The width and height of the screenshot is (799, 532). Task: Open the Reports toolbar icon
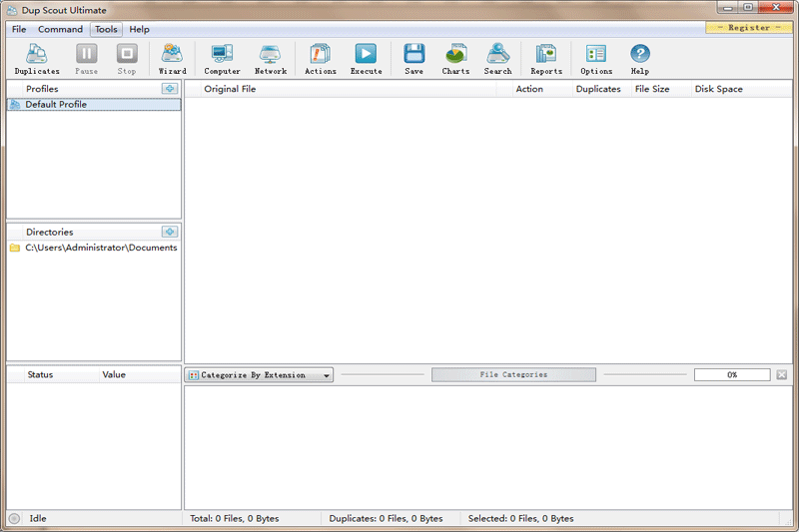pyautogui.click(x=545, y=59)
